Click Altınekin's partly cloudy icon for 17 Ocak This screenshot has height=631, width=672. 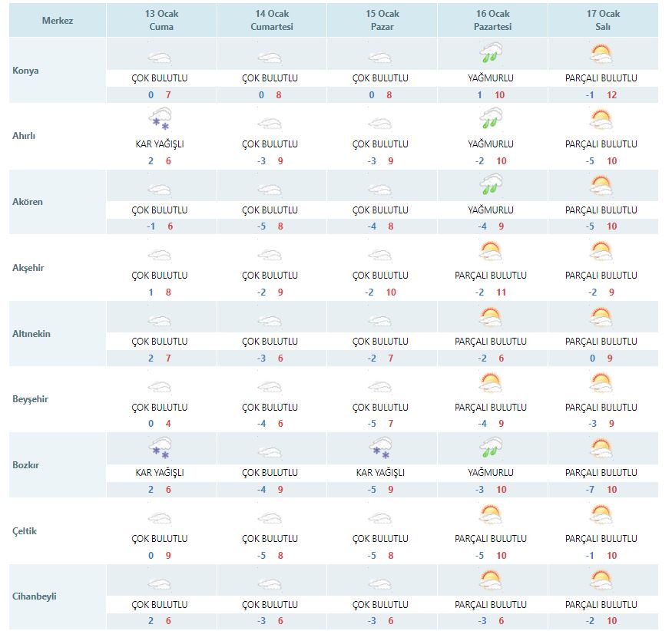click(601, 319)
